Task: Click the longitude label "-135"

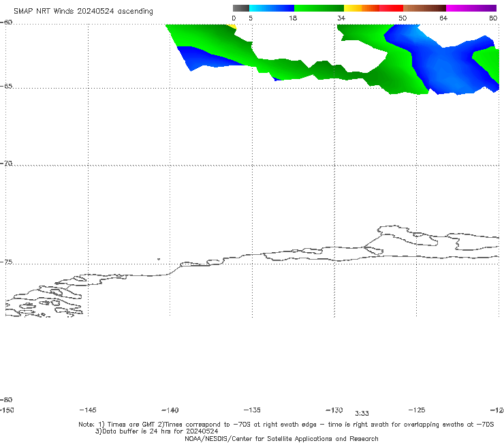Action: click(x=252, y=410)
